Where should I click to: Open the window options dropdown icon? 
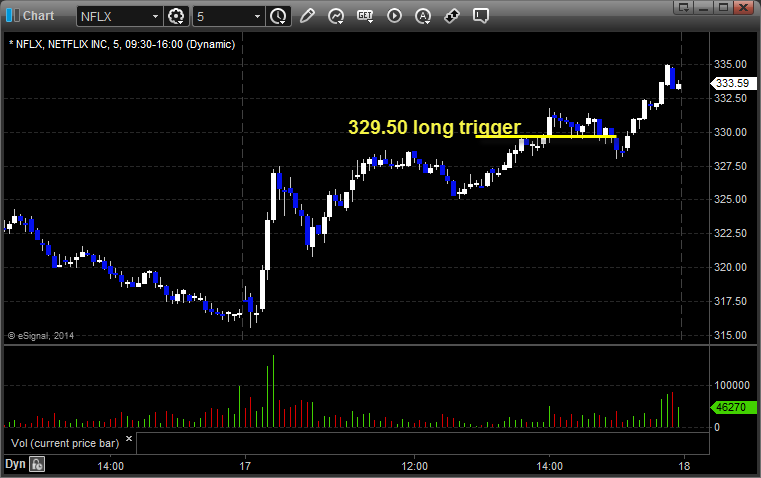[683, 7]
